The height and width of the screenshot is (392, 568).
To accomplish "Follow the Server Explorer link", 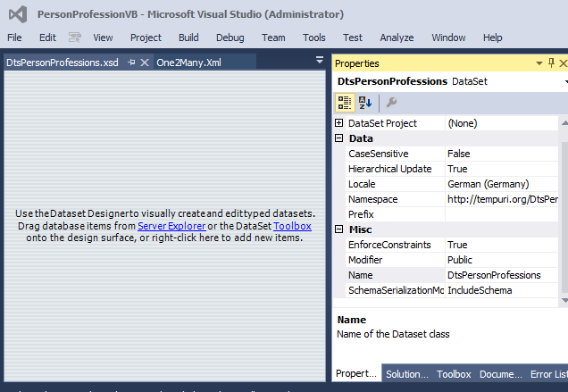I will [x=171, y=226].
